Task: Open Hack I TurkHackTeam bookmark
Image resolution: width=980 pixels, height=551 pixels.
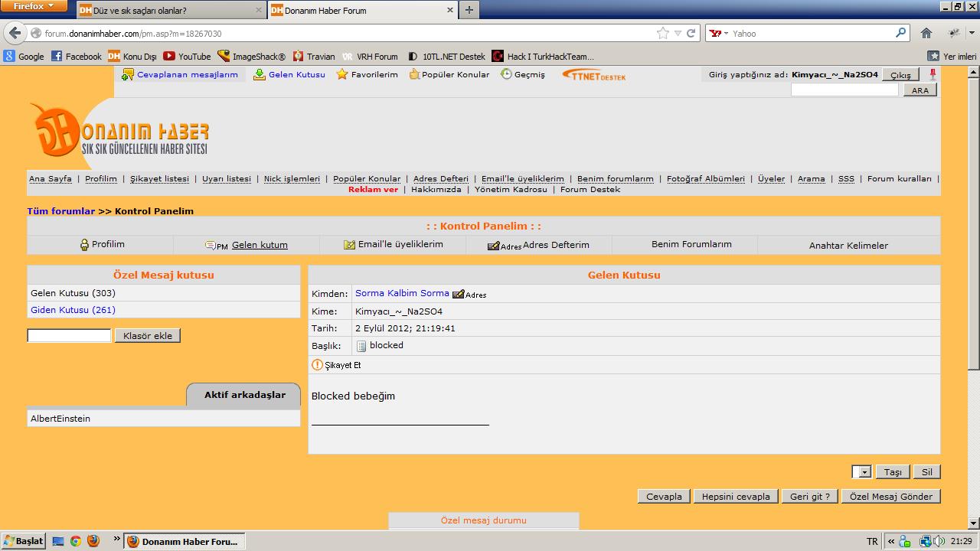Action: 543,56
